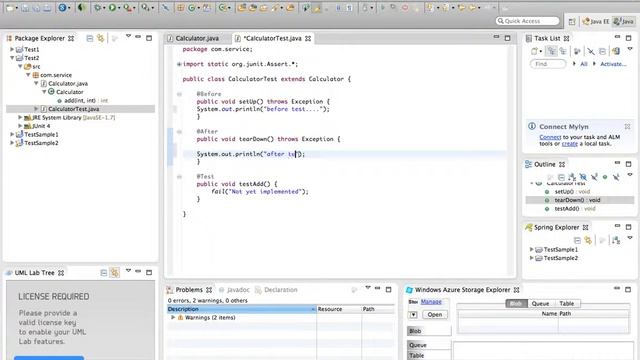Start debugging with the bug icon
Viewport: 640px width, 360px height.
coord(98,7)
